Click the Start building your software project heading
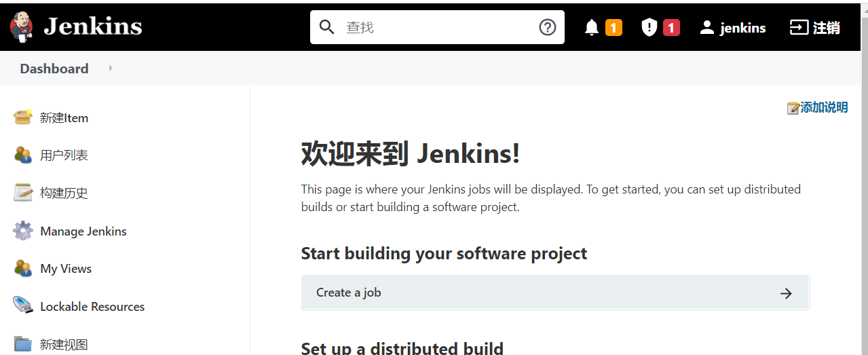Screen dimensions: 868x355 coord(444,254)
